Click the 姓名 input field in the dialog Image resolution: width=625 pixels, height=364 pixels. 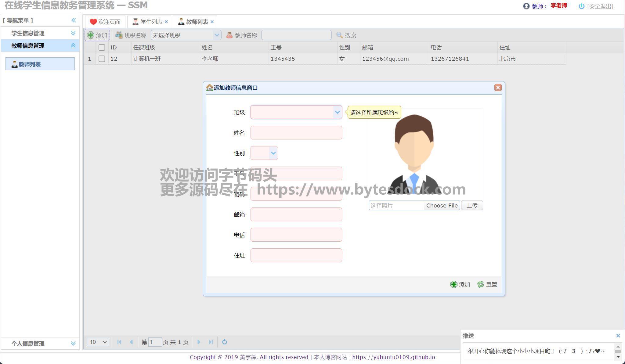pyautogui.click(x=296, y=133)
